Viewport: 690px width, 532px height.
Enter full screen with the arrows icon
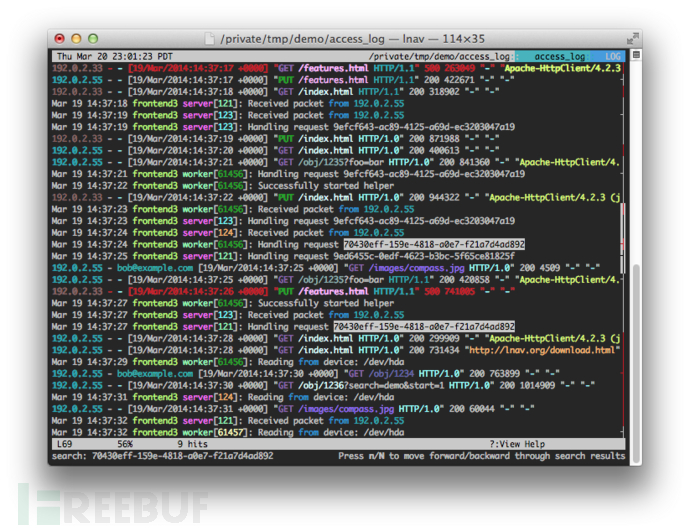pos(632,39)
